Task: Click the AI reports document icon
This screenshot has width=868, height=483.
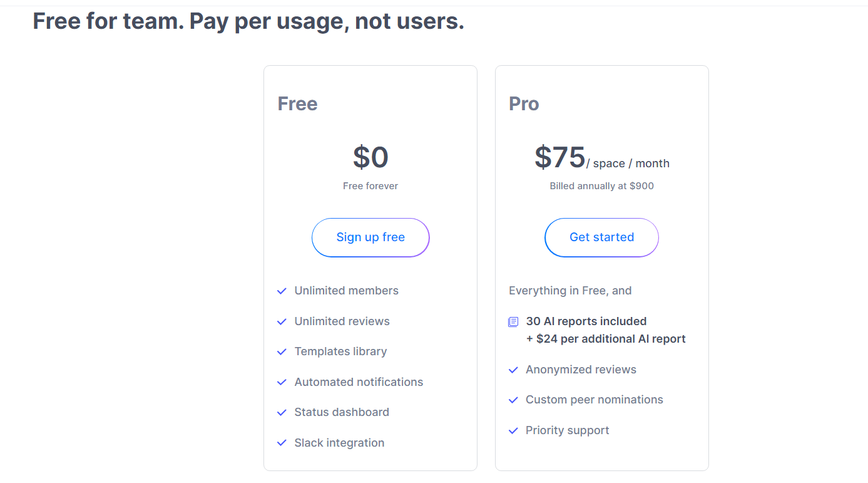Action: tap(513, 322)
